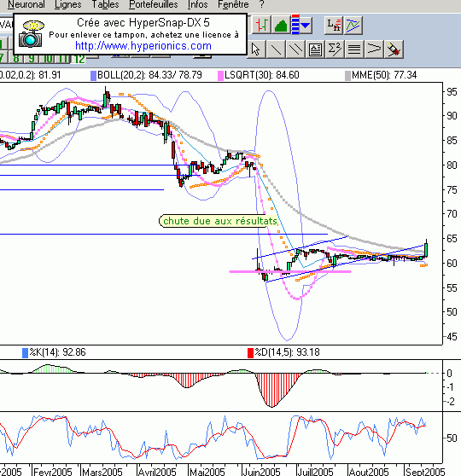Click the green number 8 button
461x476 pixels.
click(x=16, y=58)
